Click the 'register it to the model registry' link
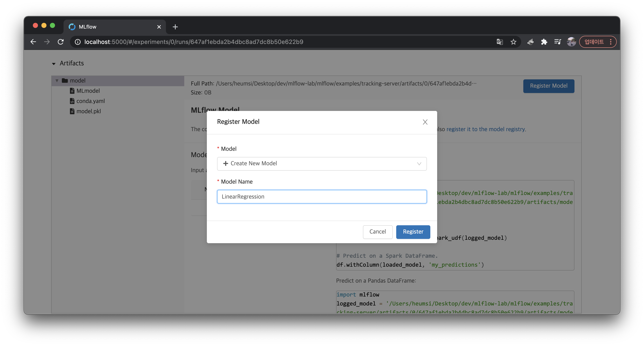 pyautogui.click(x=486, y=129)
